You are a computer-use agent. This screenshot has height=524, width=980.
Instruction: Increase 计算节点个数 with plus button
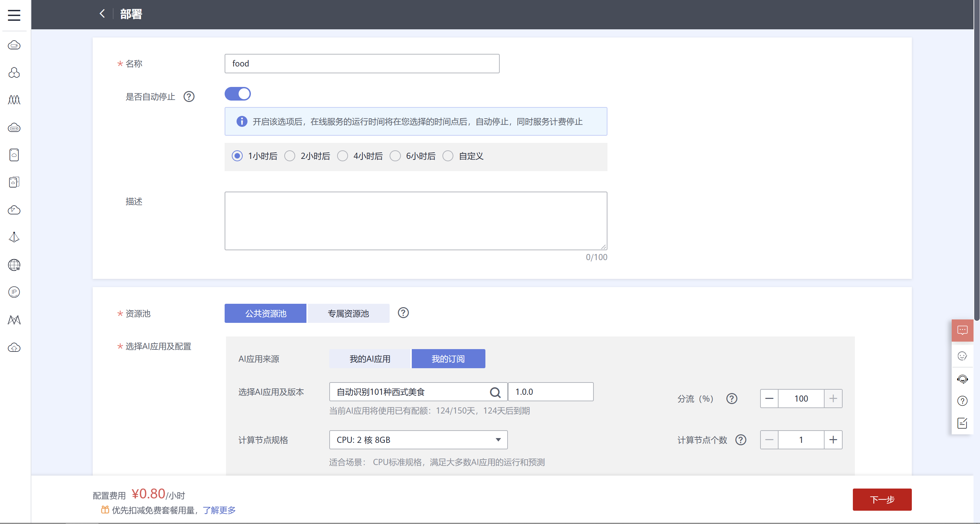tap(833, 440)
